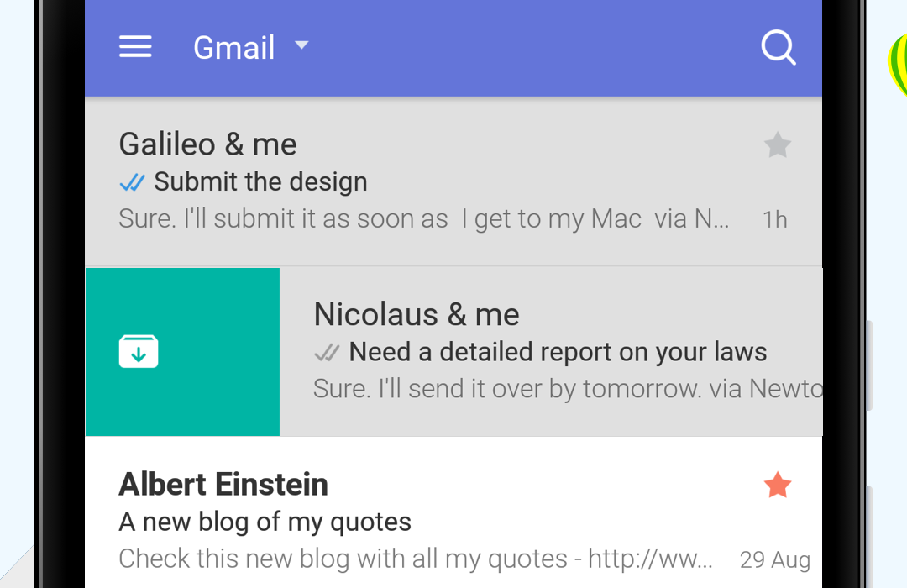Image resolution: width=907 pixels, height=588 pixels.
Task: Click preview 'Sure. I'll send it over by tomorrow'
Action: coord(506,389)
